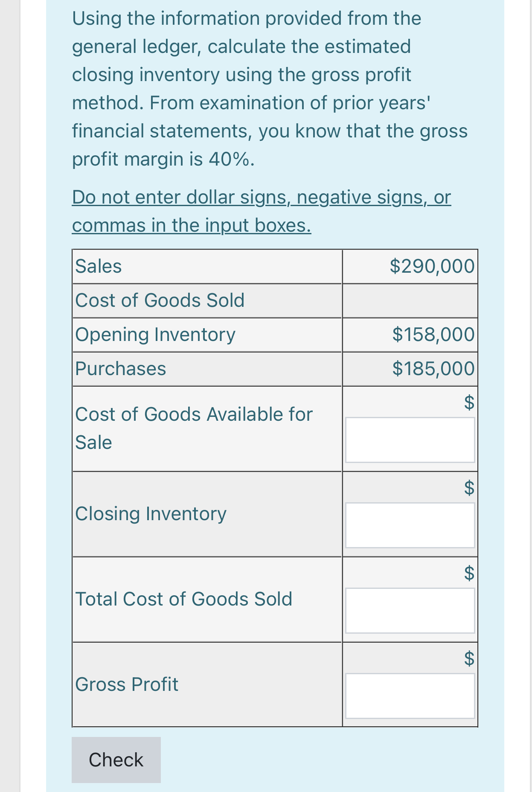Click the Closing Inventory label cell
532x792 pixels.
(x=150, y=514)
